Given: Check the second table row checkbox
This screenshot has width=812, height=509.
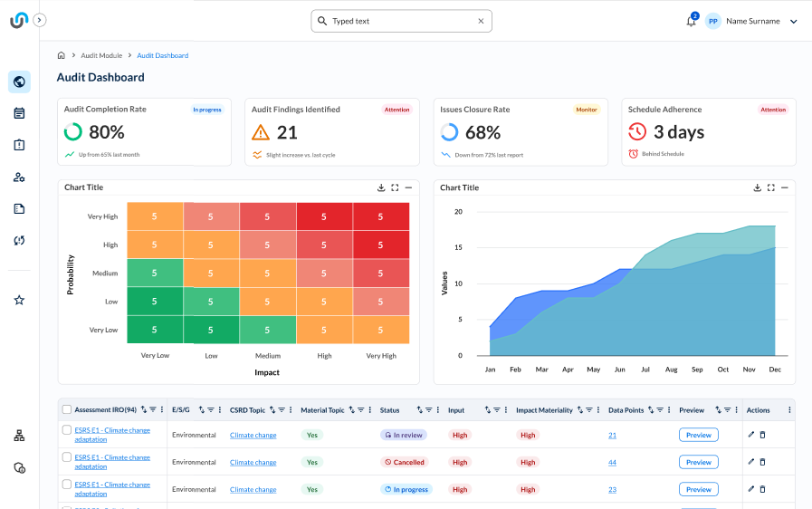Looking at the screenshot, I should [67, 457].
